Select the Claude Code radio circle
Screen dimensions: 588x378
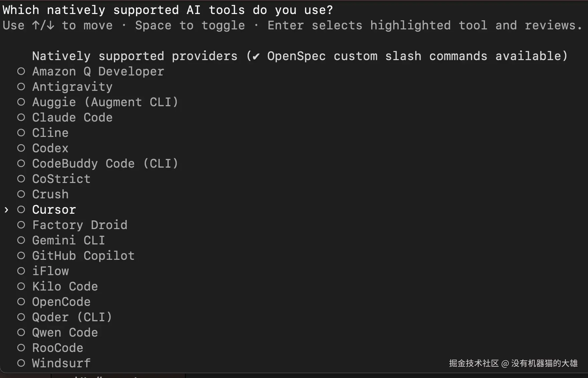21,118
